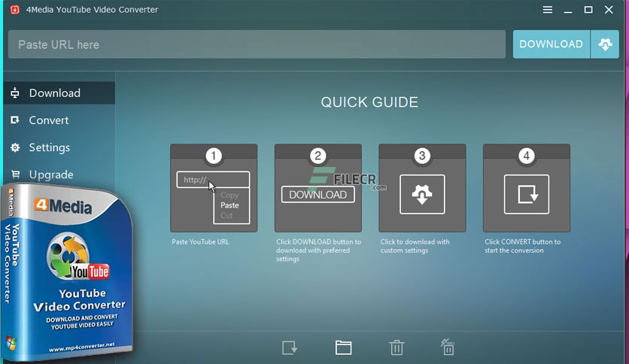
Task: Click the clear-all trash icon with brush
Action: pos(448,347)
